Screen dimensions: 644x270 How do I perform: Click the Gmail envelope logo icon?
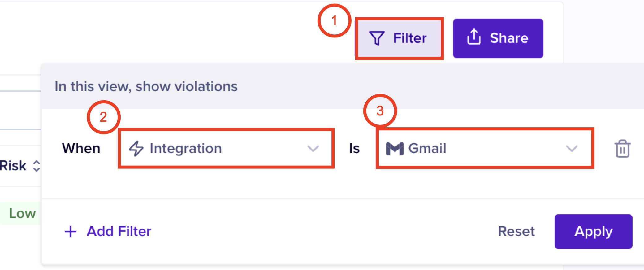395,149
